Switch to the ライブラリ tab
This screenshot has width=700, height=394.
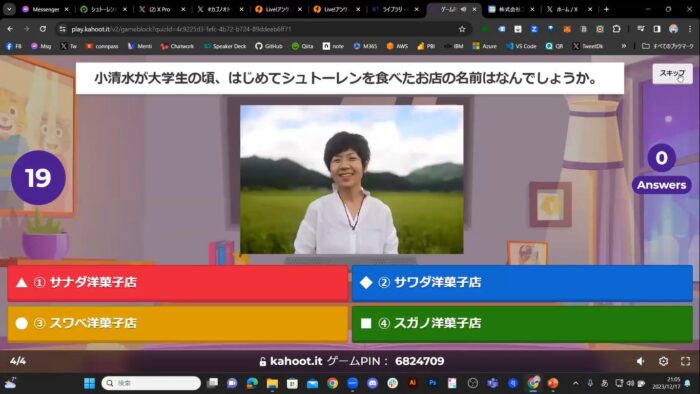tap(396, 9)
